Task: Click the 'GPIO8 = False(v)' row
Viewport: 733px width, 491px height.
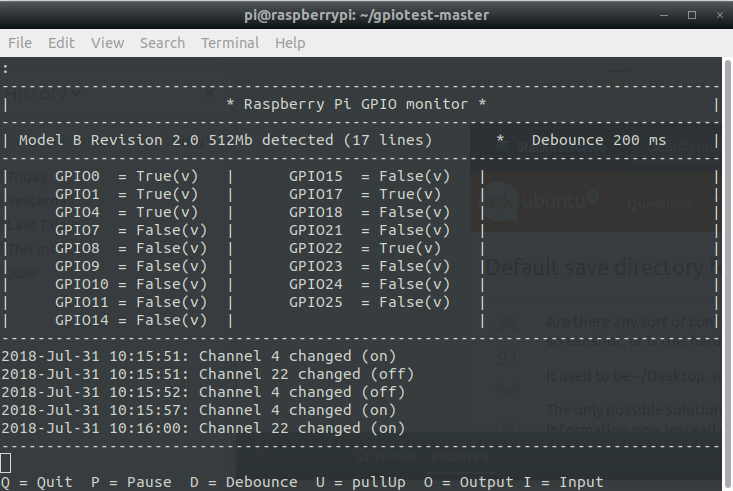Action: tap(131, 248)
